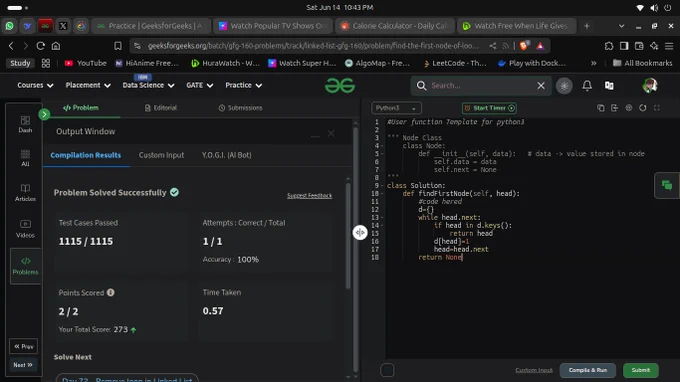680x382 pixels.
Task: Open the Brave Wallet icon
Action: [639, 46]
